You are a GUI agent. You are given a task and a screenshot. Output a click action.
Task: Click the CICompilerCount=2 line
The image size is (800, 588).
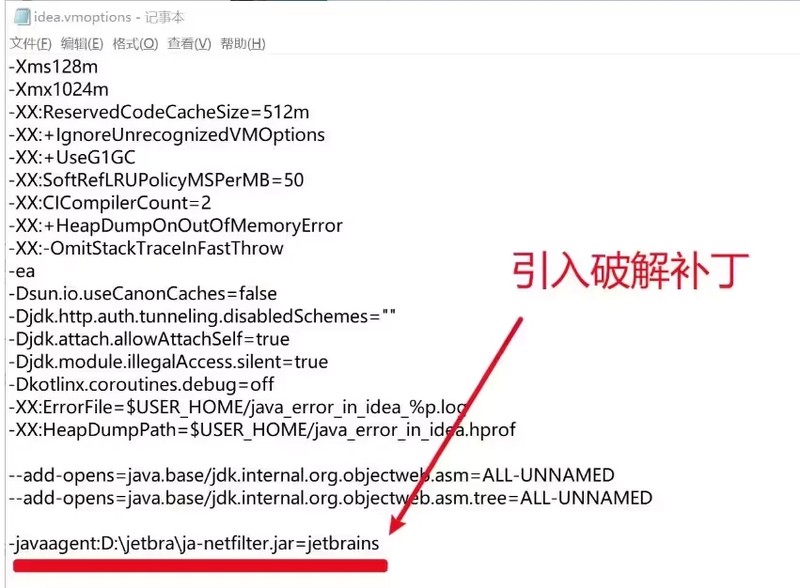[110, 203]
